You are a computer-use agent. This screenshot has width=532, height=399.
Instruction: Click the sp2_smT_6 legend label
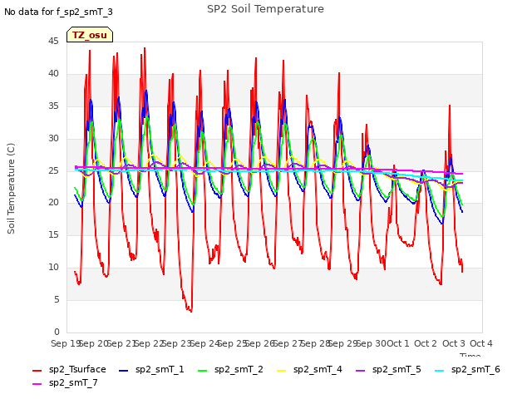point(475,369)
